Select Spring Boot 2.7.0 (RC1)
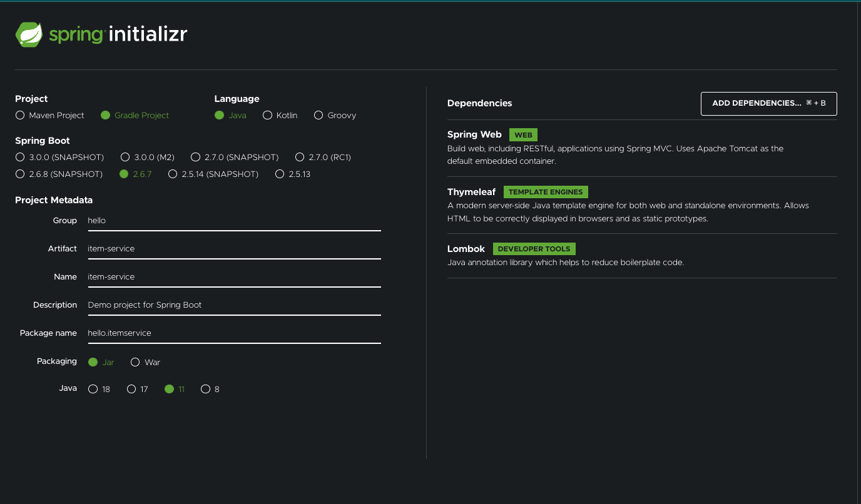 point(300,157)
